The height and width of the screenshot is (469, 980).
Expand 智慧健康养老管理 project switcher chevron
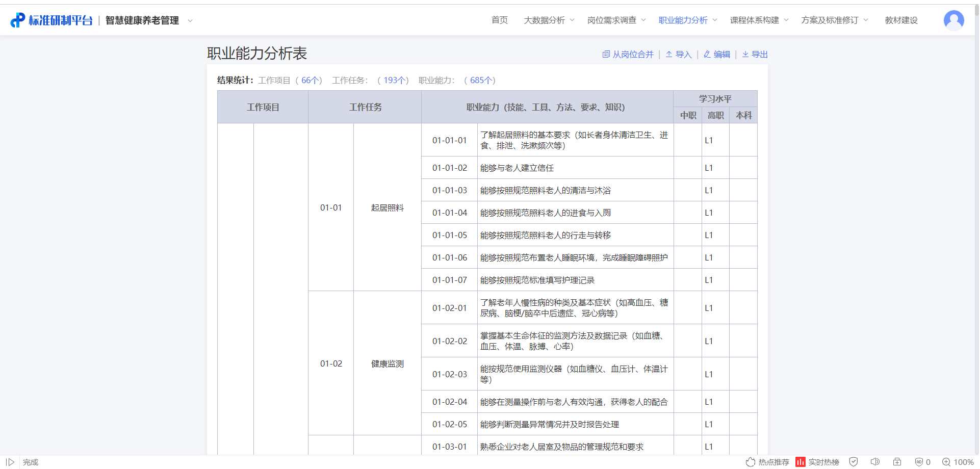coord(190,21)
